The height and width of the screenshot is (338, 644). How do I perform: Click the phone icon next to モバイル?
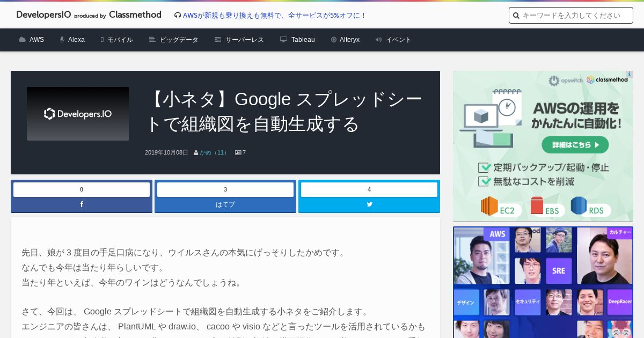[102, 40]
